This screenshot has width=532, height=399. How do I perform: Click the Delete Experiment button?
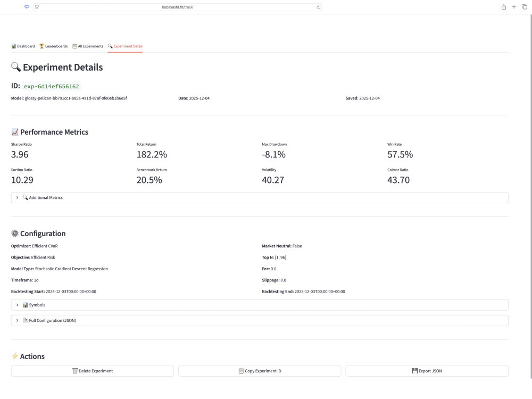(x=92, y=371)
